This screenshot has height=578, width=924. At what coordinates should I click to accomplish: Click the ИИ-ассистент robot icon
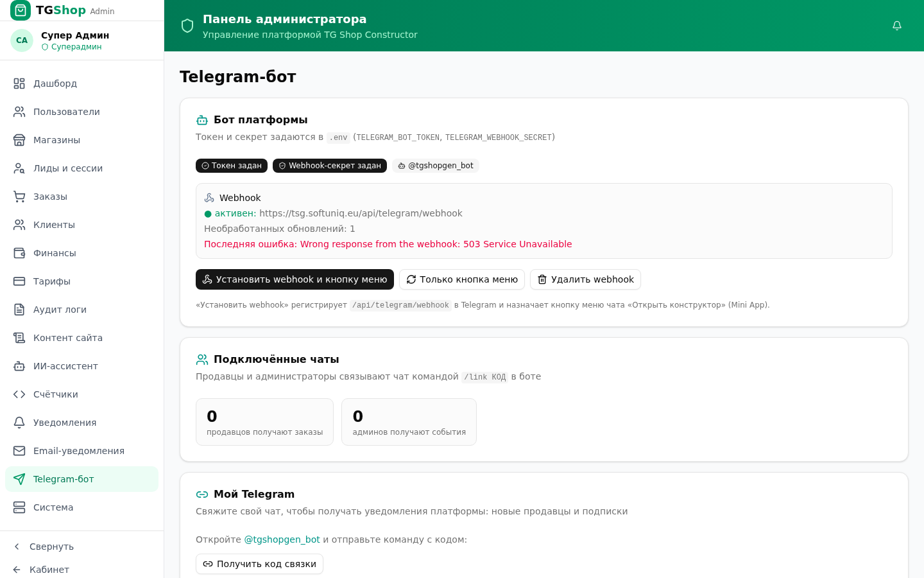point(19,366)
